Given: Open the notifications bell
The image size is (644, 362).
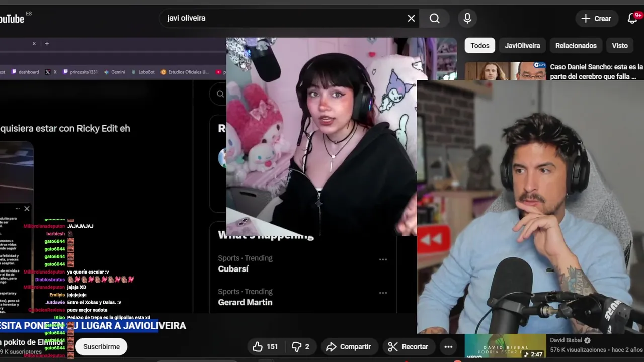Looking at the screenshot, I should tap(633, 19).
